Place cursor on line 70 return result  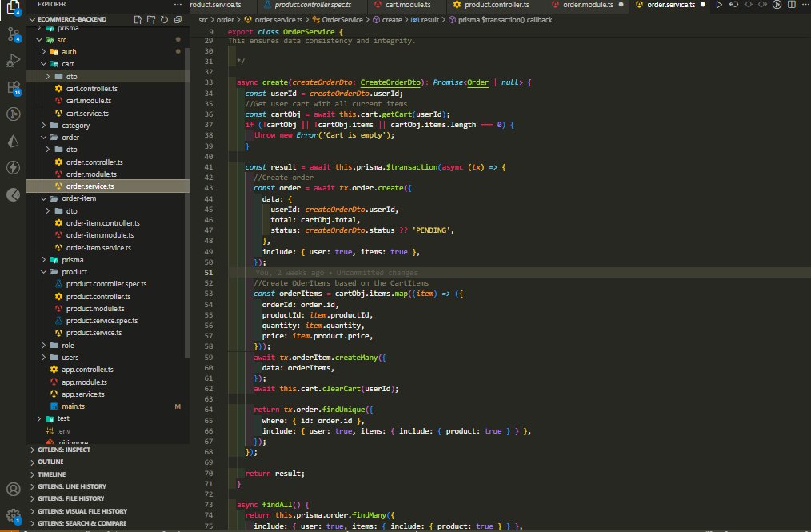pos(274,474)
